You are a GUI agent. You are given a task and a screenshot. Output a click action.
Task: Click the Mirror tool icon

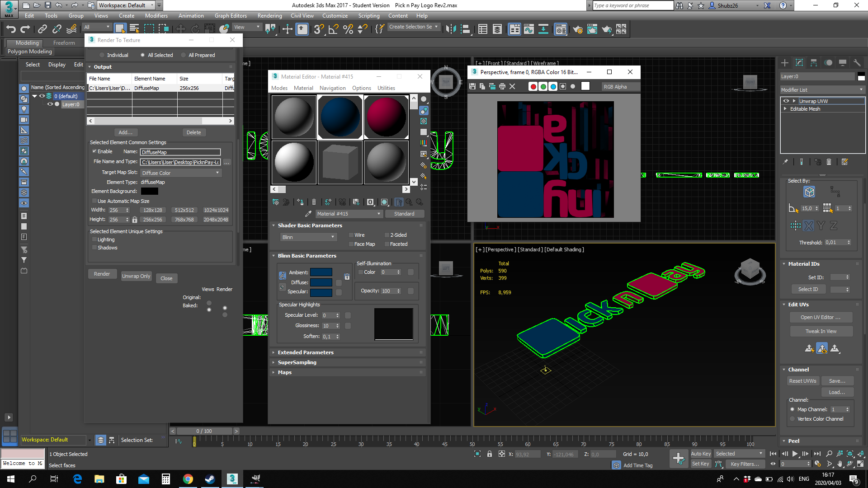(451, 29)
